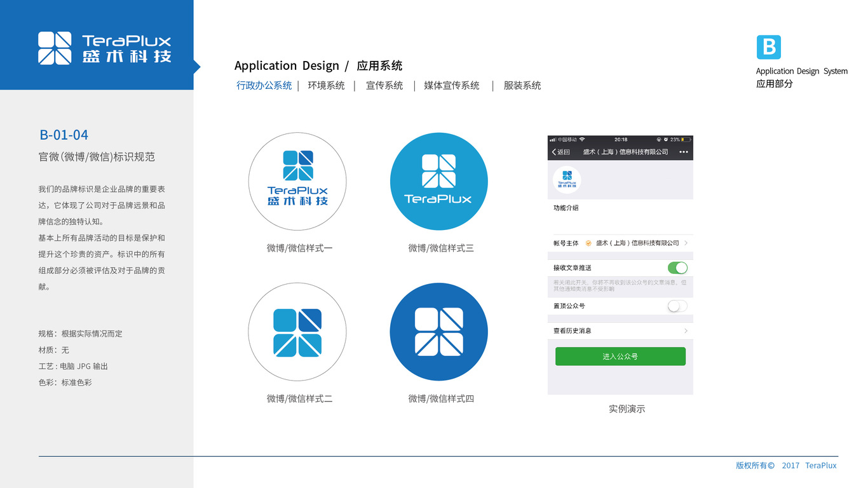868x488 pixels.
Task: Tap the orange verified badge beside 帐号主体
Action: (x=588, y=243)
